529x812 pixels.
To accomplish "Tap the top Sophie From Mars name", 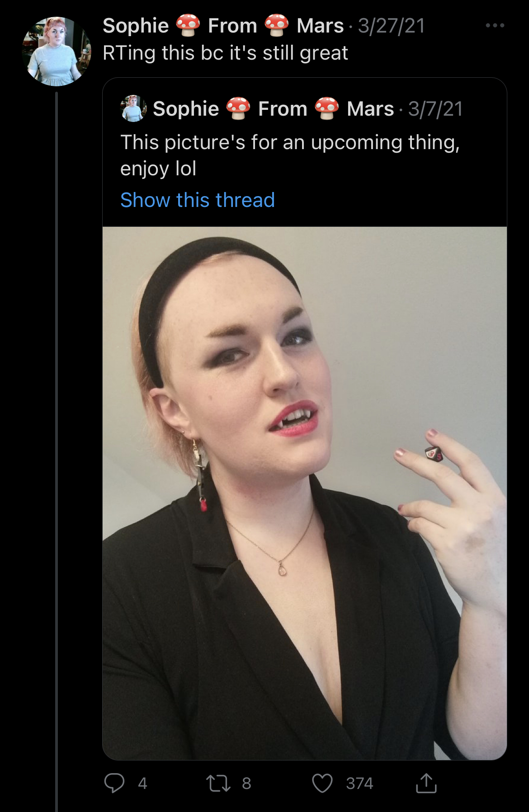I will 223,26.
